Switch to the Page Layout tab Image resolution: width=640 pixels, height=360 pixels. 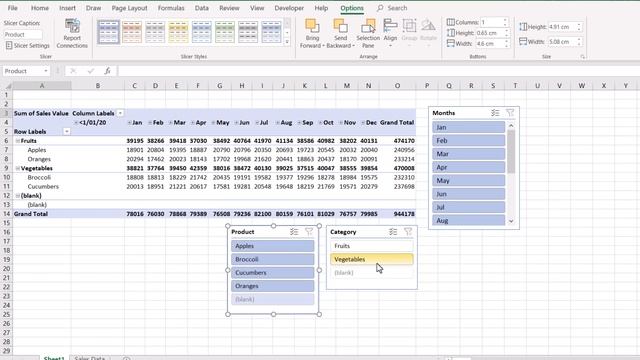pyautogui.click(x=129, y=8)
